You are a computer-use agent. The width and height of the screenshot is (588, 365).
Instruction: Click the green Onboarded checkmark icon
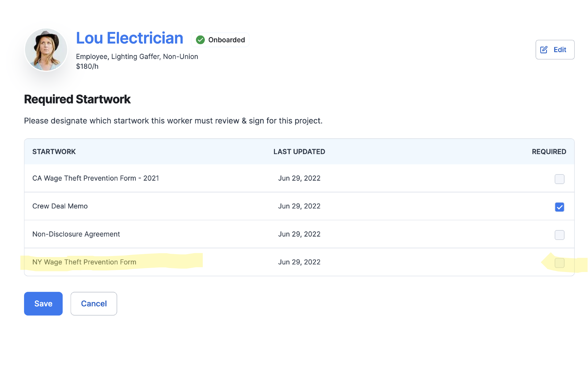[200, 40]
